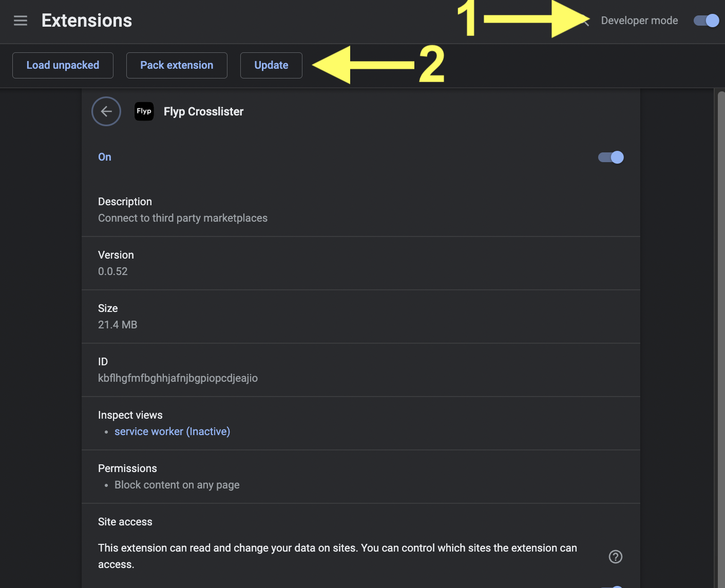Click the Flyp extension logo icon

pos(144,111)
